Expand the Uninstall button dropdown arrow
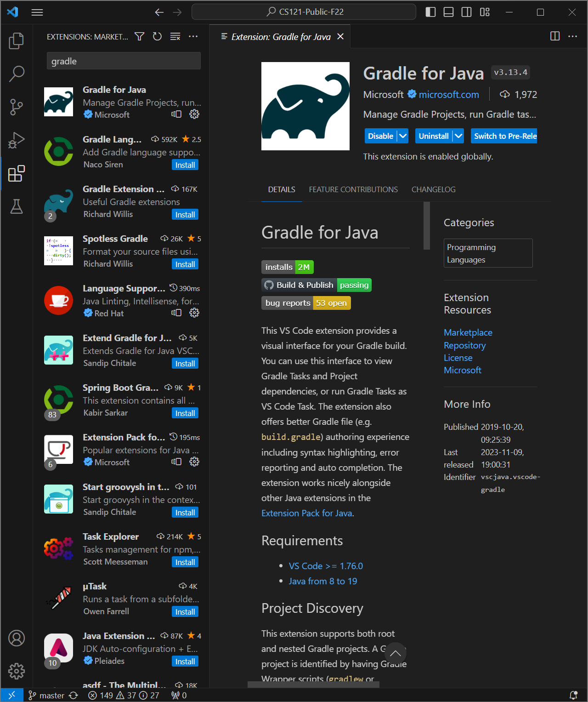Viewport: 588px width, 702px height. (x=458, y=136)
